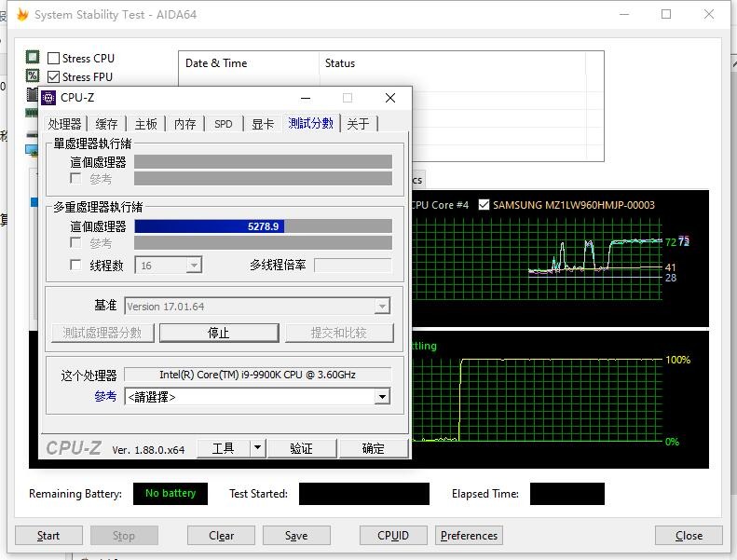
Task: Enable the 线程数 threads checkbox
Action: click(75, 265)
